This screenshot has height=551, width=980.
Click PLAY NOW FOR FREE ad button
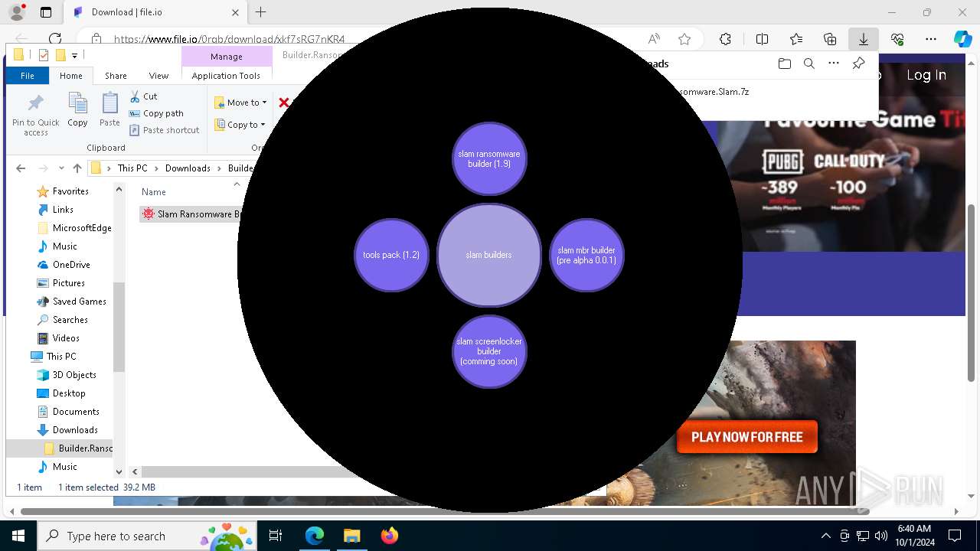[x=747, y=437]
